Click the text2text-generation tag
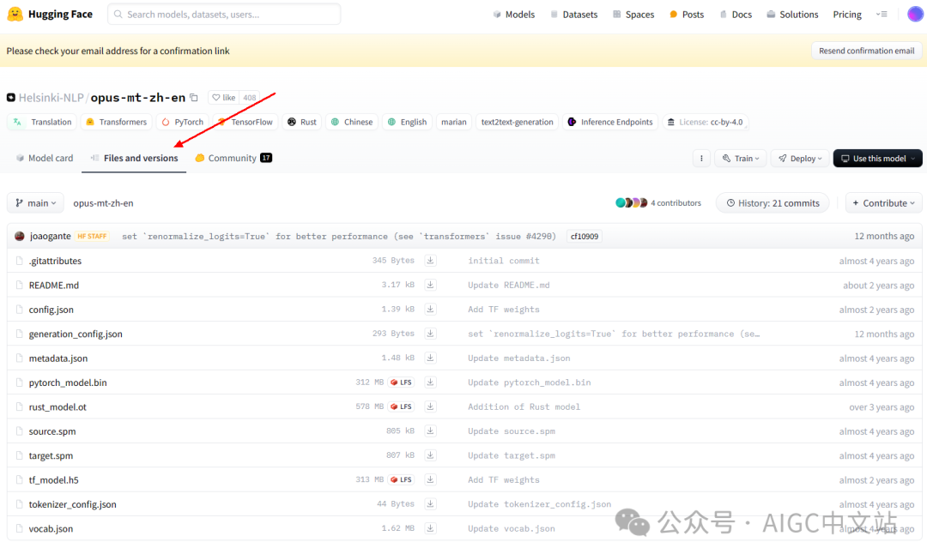The height and width of the screenshot is (560, 927). click(517, 122)
